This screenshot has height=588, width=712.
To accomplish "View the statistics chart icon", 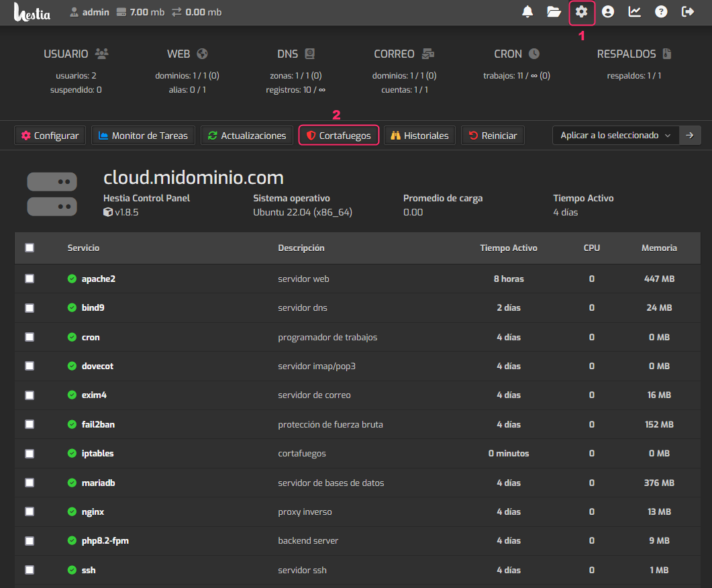I will point(635,11).
